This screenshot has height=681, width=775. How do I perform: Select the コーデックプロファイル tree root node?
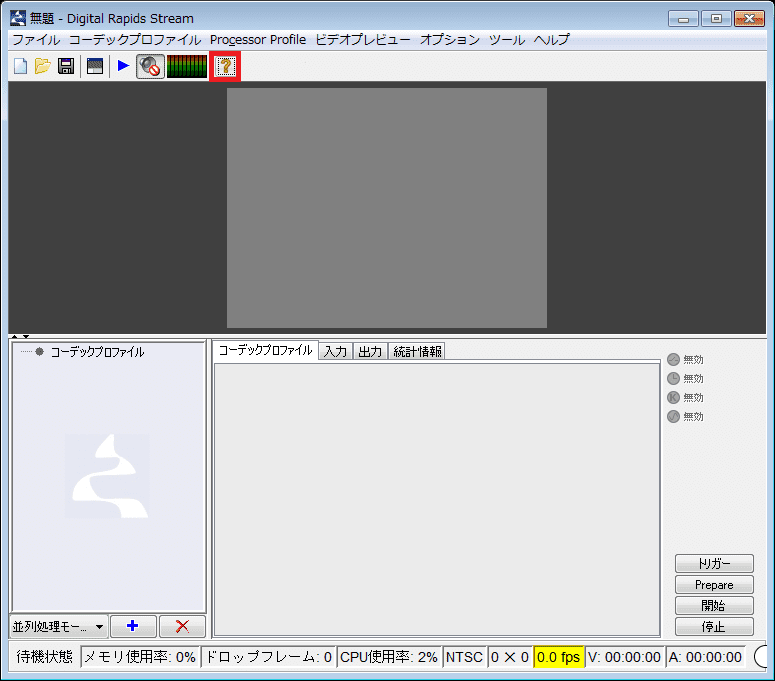point(97,352)
